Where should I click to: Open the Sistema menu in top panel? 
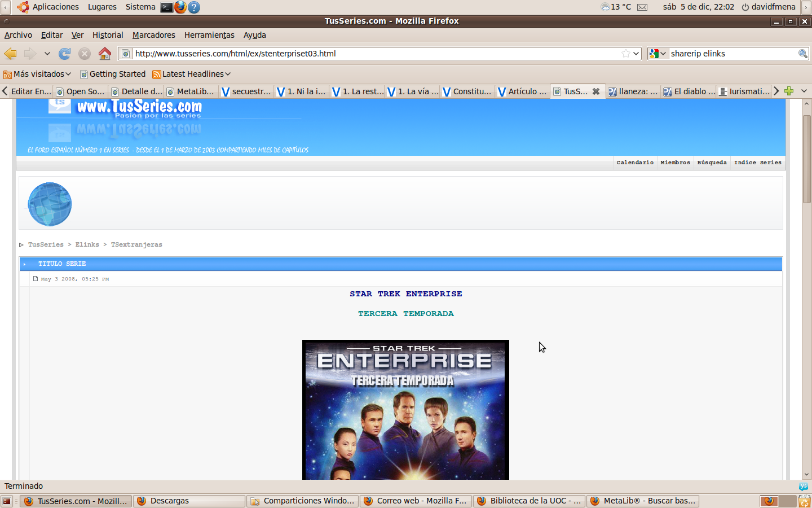point(140,7)
